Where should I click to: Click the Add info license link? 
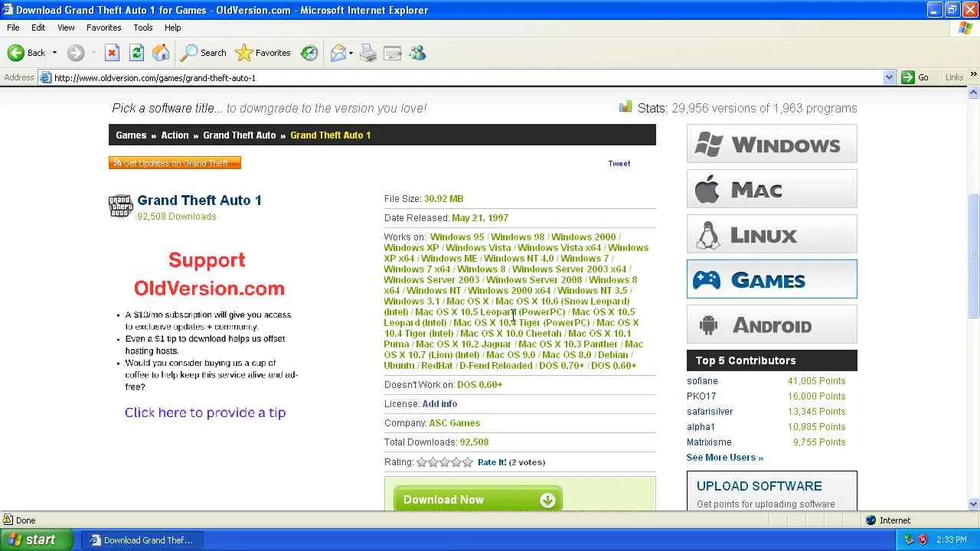pos(439,404)
